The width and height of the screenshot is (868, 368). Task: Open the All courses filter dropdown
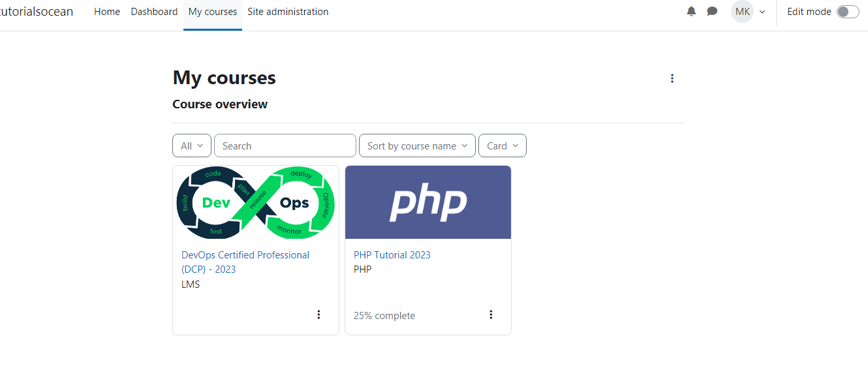point(192,146)
